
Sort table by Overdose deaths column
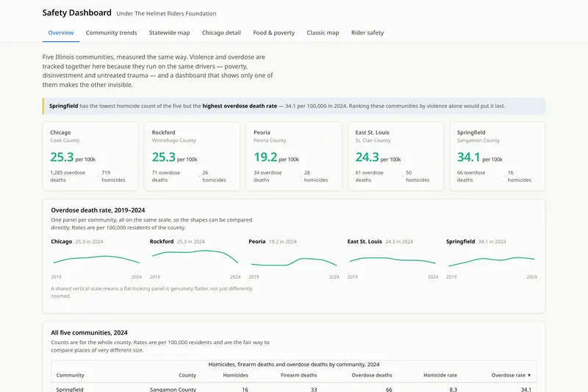click(x=372, y=375)
